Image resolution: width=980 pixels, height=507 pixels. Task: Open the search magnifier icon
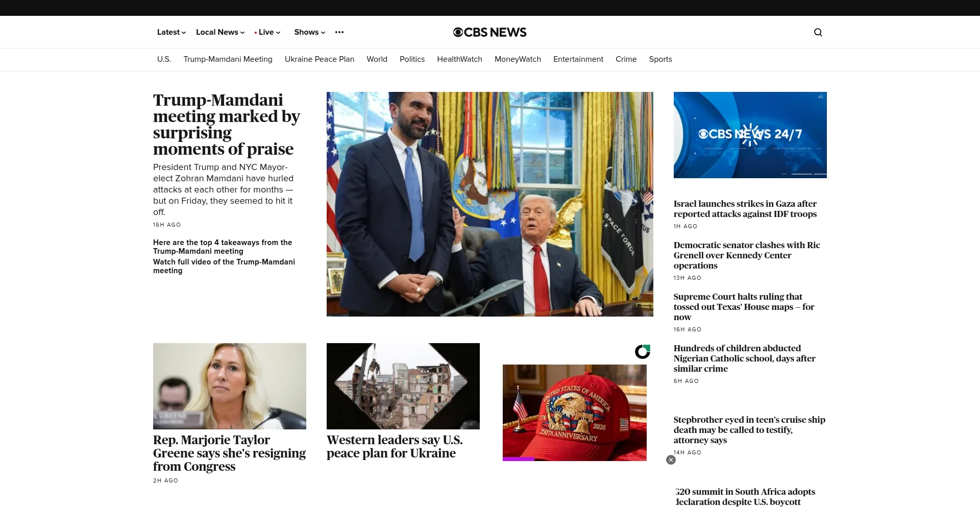(x=818, y=32)
